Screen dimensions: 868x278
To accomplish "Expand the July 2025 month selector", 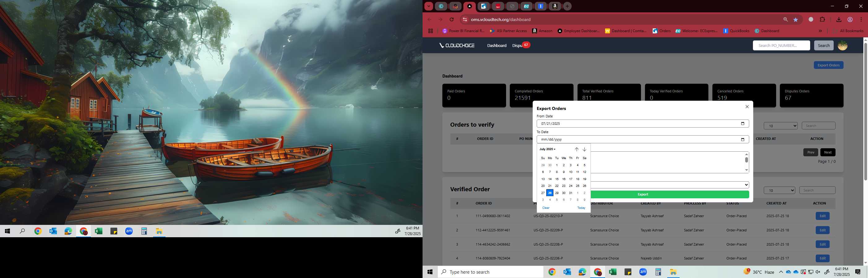I will tap(547, 149).
